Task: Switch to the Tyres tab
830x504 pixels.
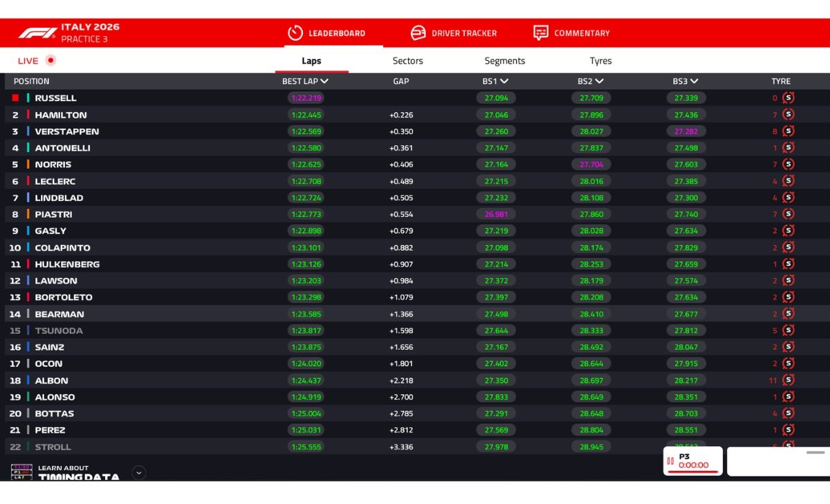Action: [x=600, y=61]
